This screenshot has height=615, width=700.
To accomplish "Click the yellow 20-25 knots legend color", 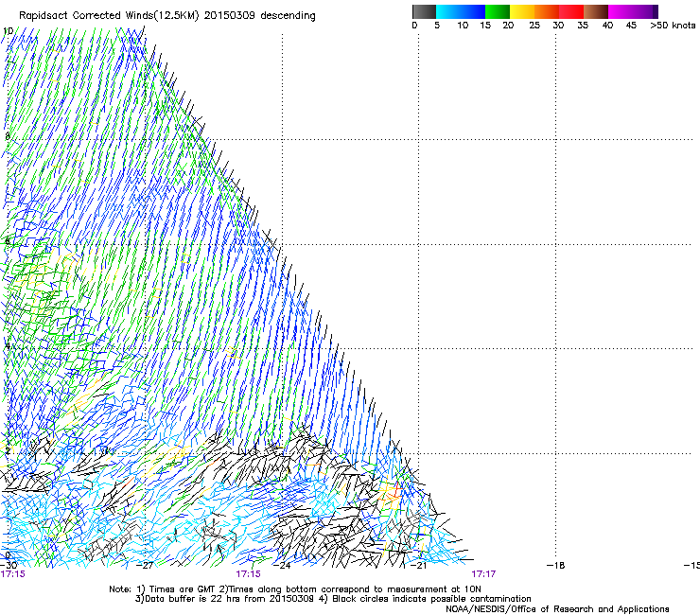I will 522,11.
